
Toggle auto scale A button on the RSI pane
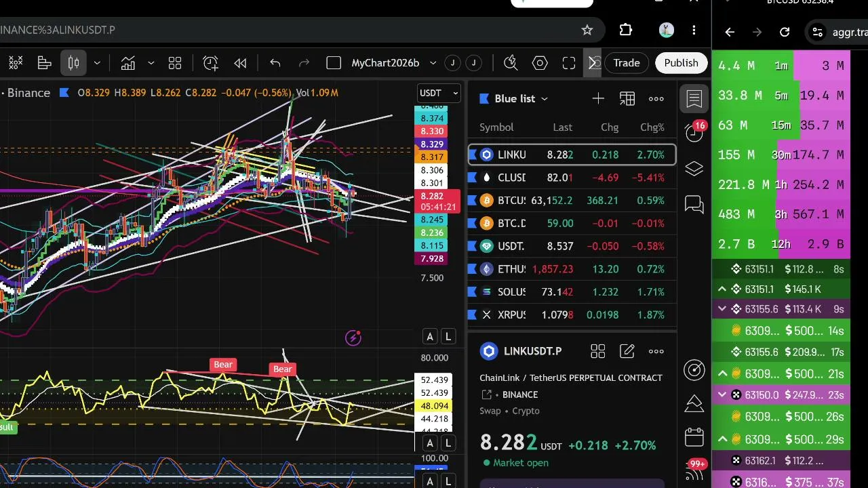pos(429,443)
